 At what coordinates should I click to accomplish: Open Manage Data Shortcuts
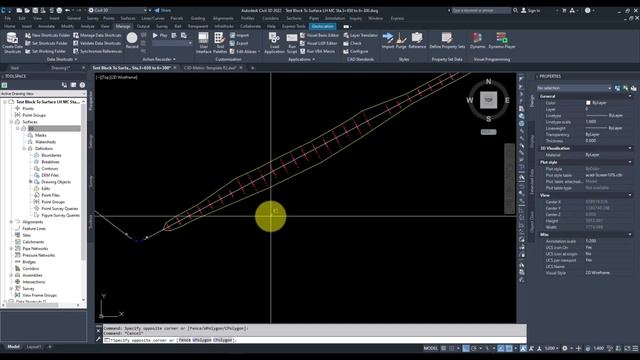[97, 36]
